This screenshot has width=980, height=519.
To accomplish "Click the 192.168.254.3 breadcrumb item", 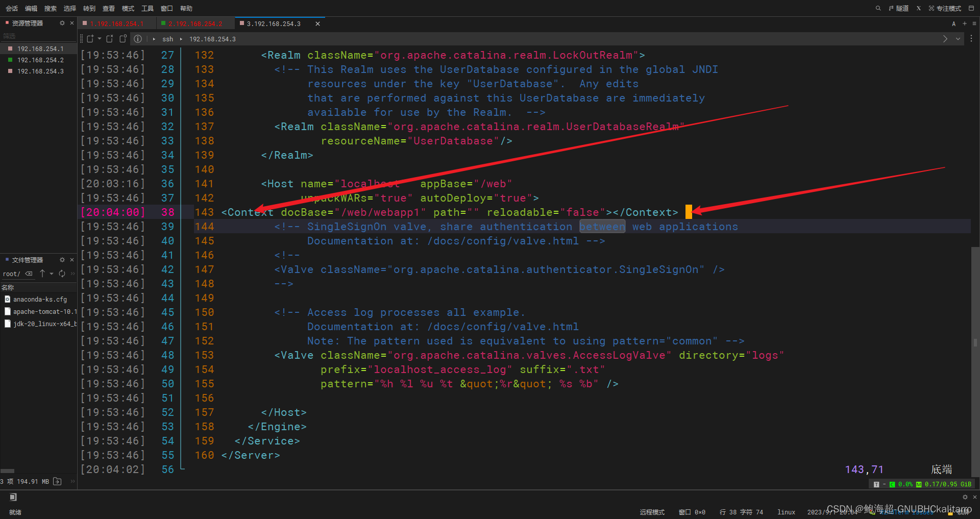I will click(x=212, y=39).
